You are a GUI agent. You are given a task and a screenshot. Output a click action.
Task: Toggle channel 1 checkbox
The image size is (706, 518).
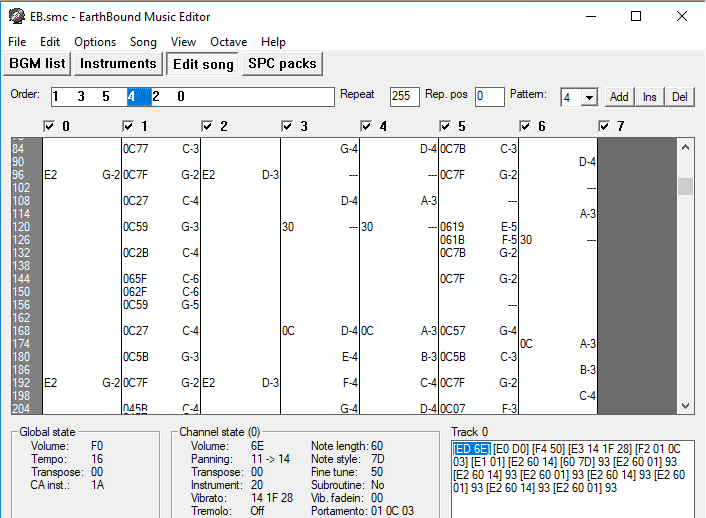tap(128, 127)
